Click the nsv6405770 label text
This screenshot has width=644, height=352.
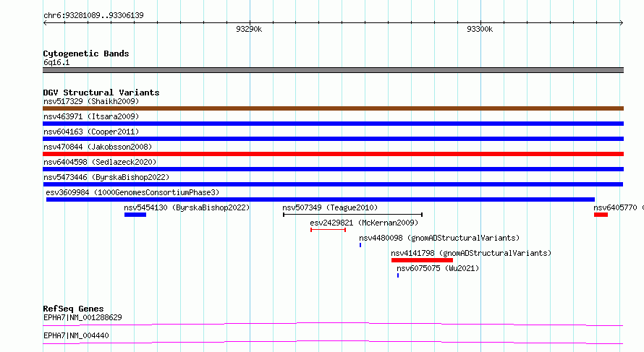tap(615, 207)
